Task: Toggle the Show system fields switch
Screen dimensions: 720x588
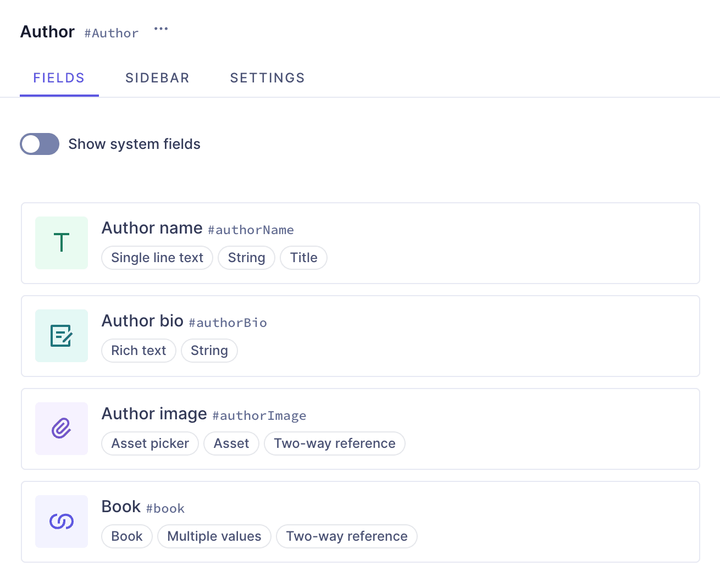Action: (x=40, y=144)
